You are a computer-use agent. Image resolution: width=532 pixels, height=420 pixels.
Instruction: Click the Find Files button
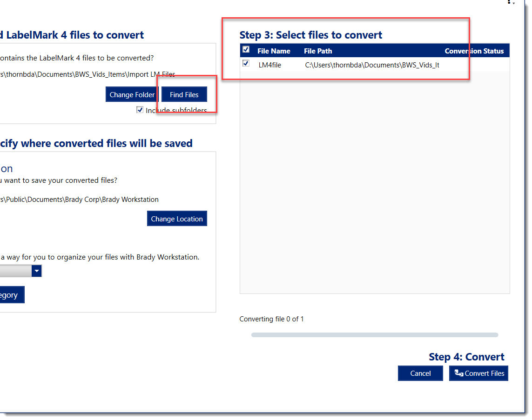183,94
